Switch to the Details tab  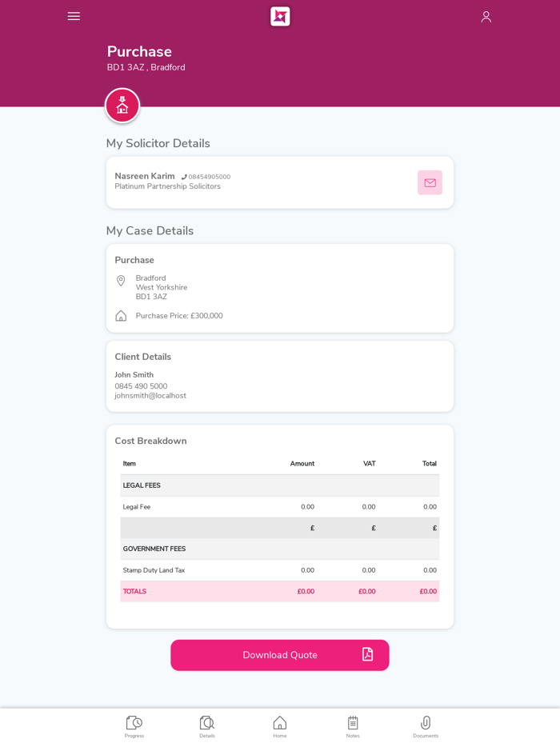point(207,726)
